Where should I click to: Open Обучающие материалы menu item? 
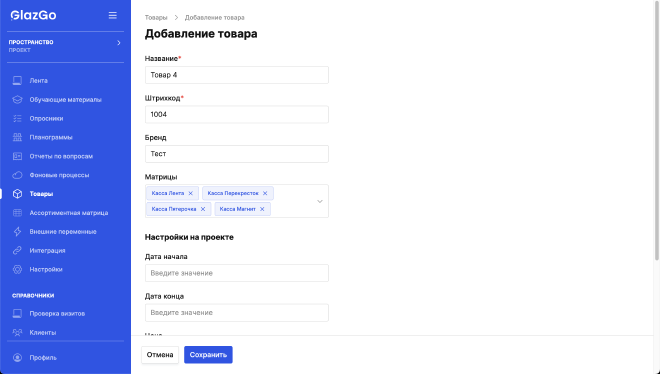click(65, 99)
